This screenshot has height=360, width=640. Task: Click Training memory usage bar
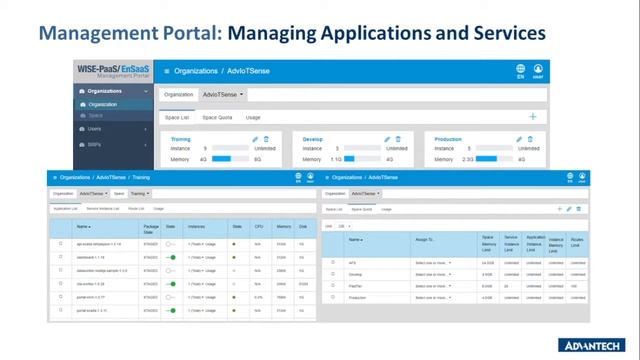click(x=231, y=159)
